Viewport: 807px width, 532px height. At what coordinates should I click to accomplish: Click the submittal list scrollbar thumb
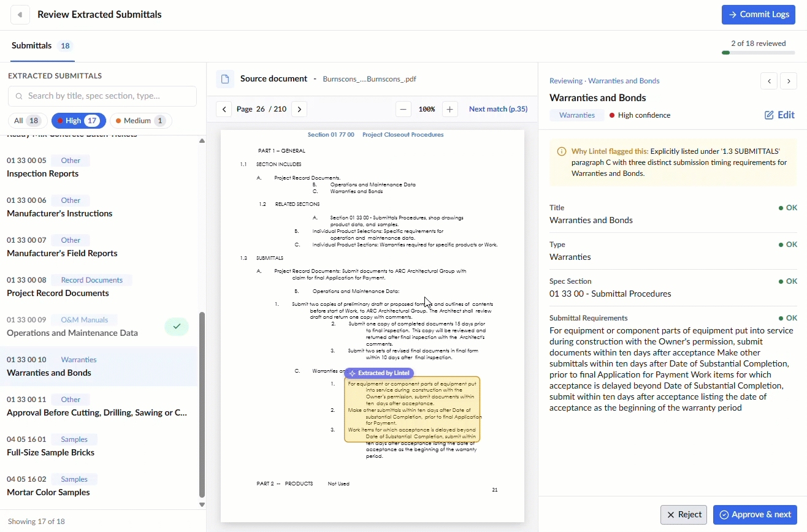click(202, 405)
